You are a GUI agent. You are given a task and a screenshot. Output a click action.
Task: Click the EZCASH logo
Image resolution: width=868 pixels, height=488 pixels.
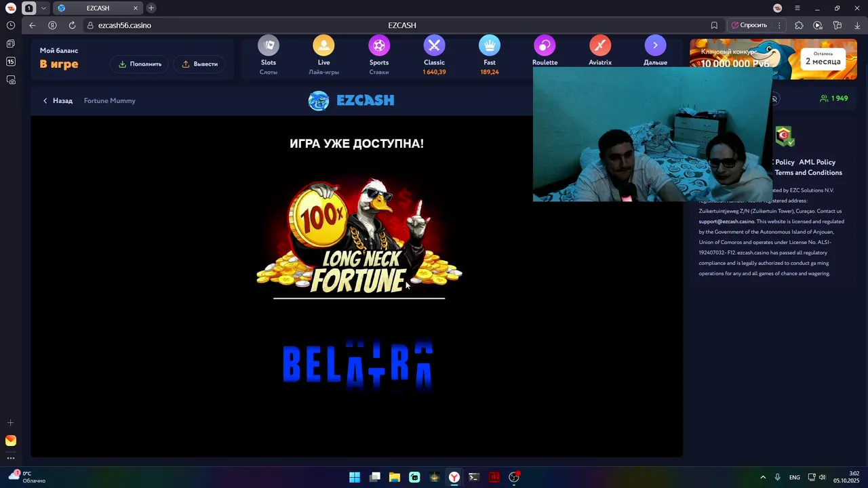coord(351,100)
